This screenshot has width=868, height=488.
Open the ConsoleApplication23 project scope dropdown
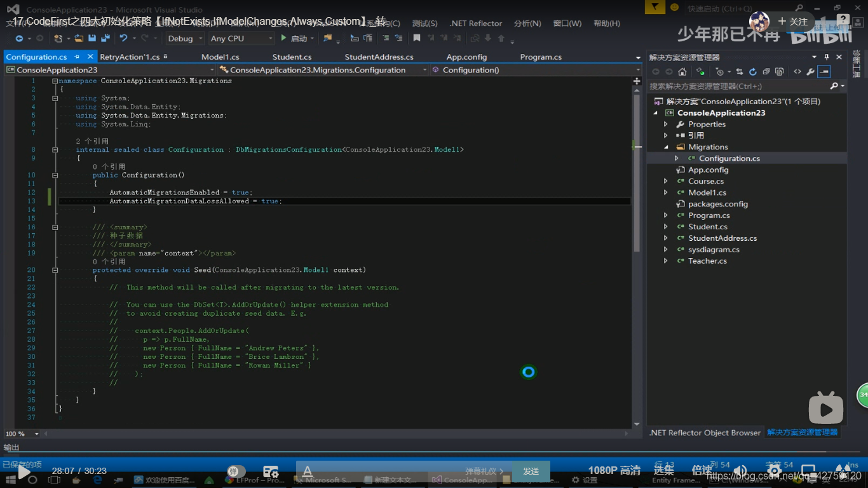pyautogui.click(x=110, y=70)
